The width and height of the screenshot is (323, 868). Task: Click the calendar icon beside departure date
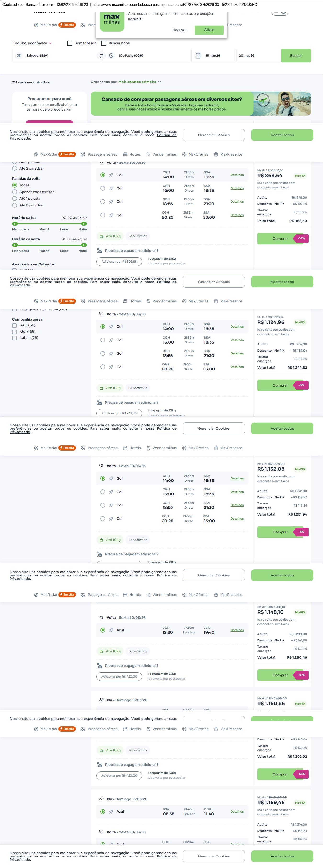coord(198,56)
